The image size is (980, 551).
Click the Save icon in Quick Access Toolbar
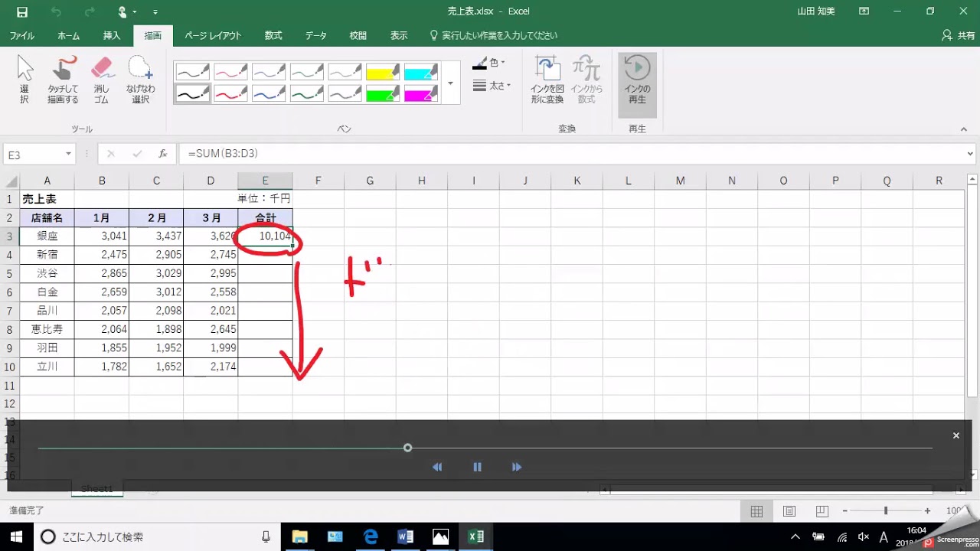tap(22, 11)
